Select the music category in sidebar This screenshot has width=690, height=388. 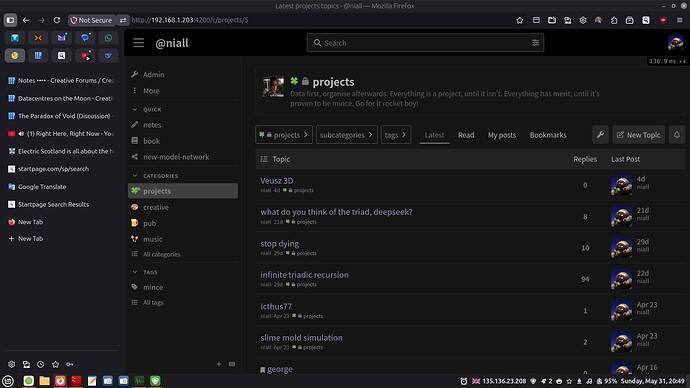point(153,239)
